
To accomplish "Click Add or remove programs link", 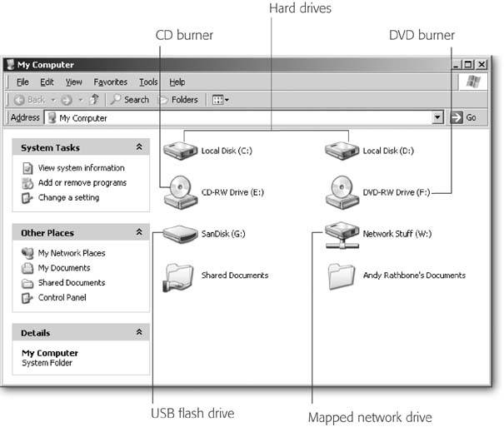I will (82, 183).
